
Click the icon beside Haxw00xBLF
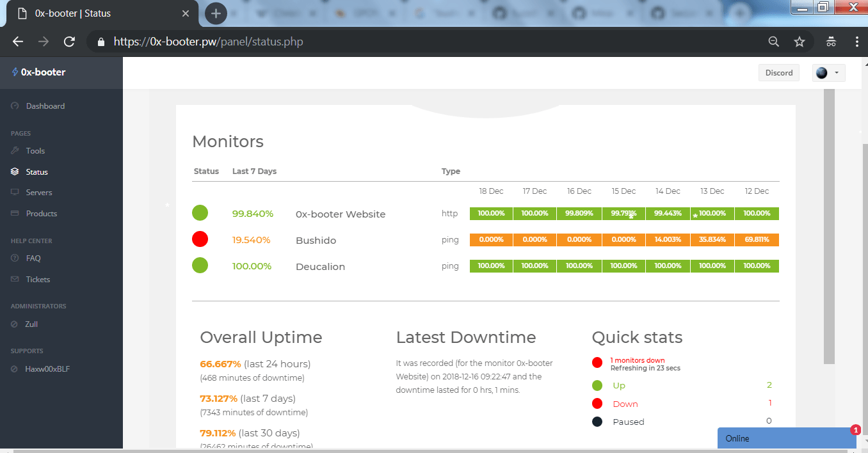(15, 369)
